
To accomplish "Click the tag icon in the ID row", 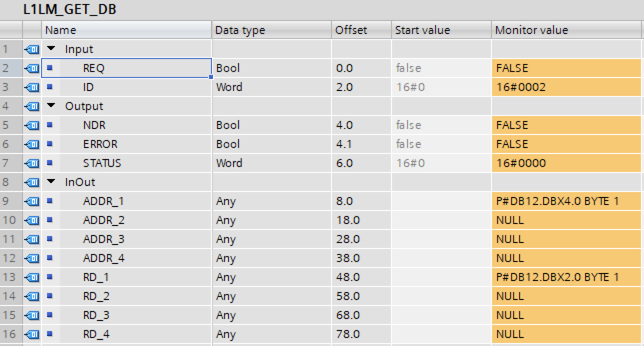I will click(x=31, y=87).
